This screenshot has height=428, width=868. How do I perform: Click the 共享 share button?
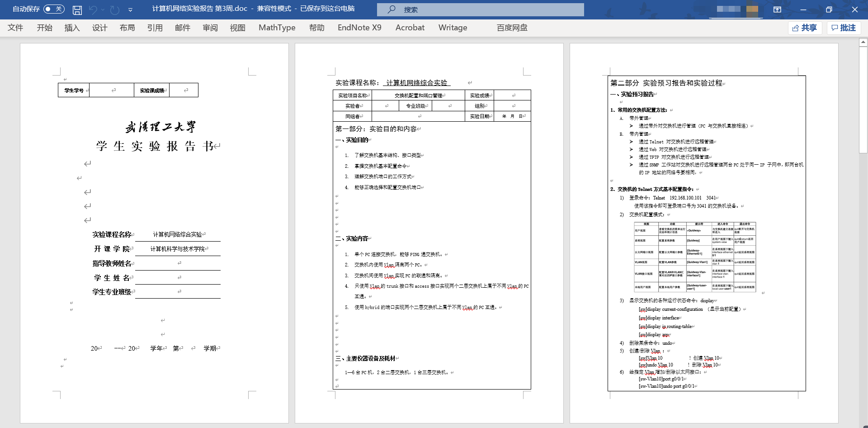click(805, 28)
